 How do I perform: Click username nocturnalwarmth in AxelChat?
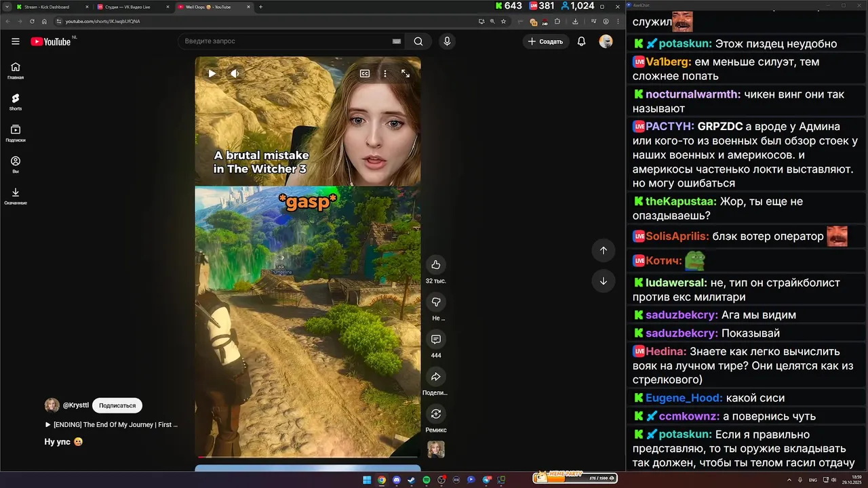coord(693,94)
